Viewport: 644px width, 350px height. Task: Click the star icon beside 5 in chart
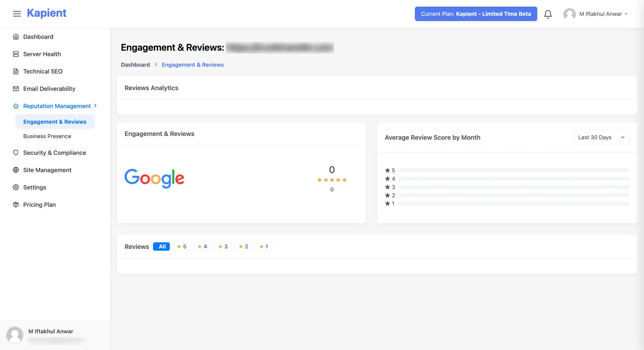(x=387, y=170)
